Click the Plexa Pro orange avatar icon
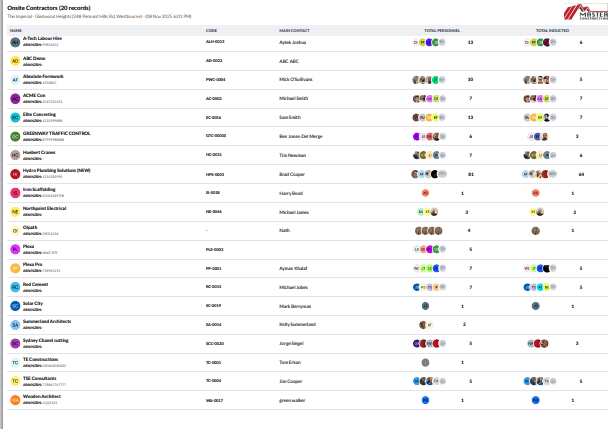The image size is (612, 429). [15, 268]
